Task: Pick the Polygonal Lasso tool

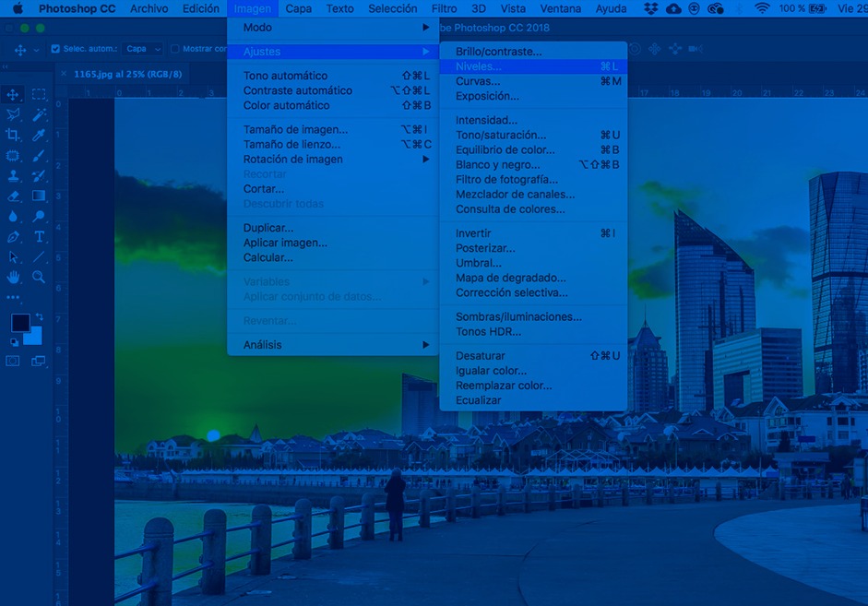Action: (x=13, y=114)
